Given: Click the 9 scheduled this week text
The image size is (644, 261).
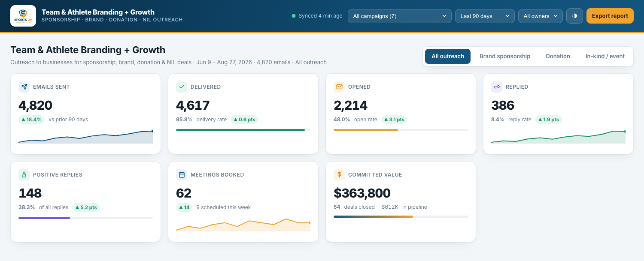Looking at the screenshot, I should 224,207.
